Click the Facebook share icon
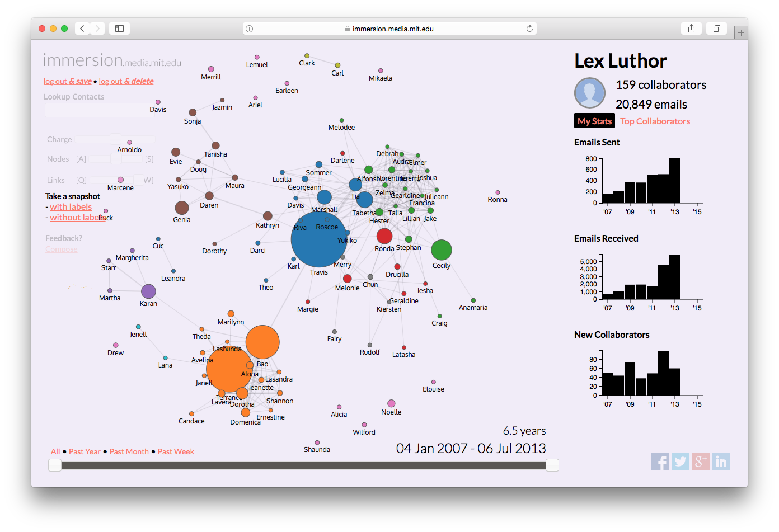Viewport: 779px width, 532px height. 660,462
